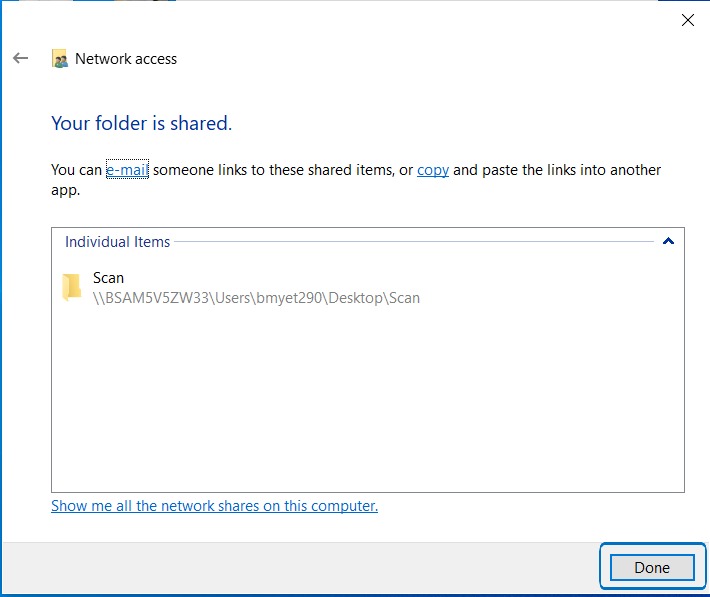Collapse the Individual Items group chevron
710x597 pixels.
tap(668, 241)
